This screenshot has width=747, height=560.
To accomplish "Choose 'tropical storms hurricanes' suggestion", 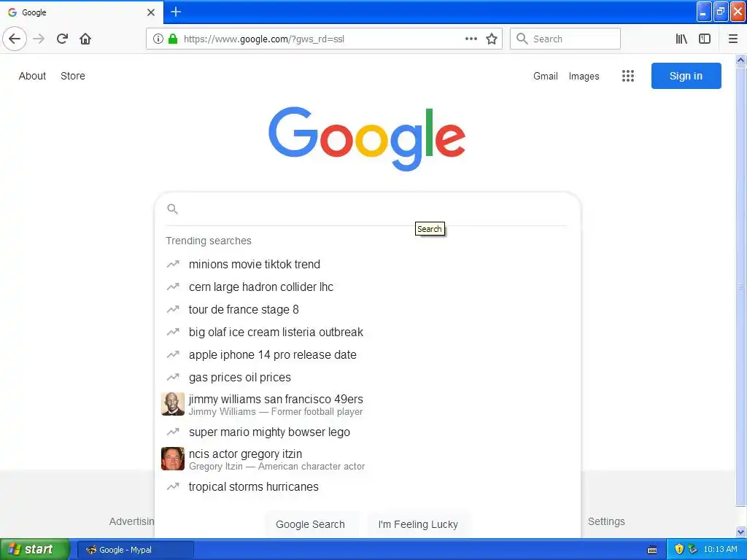I will click(367, 486).
